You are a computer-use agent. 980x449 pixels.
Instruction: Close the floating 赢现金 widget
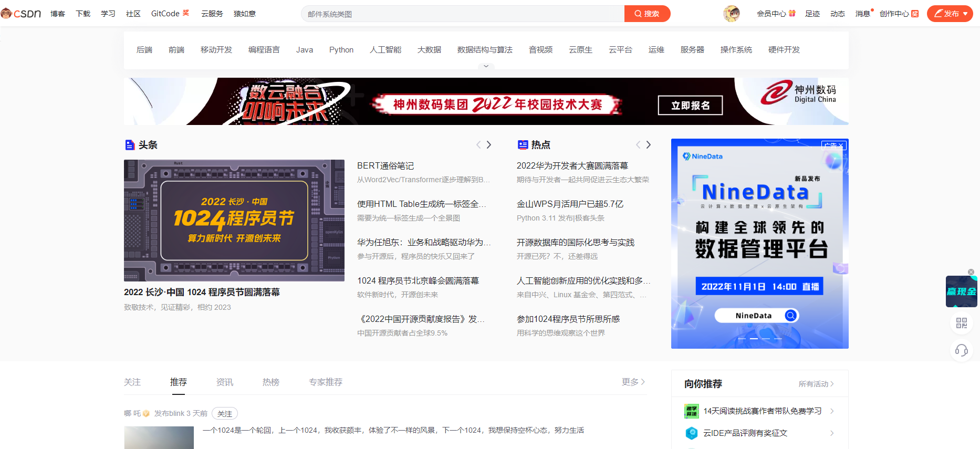coord(971,272)
